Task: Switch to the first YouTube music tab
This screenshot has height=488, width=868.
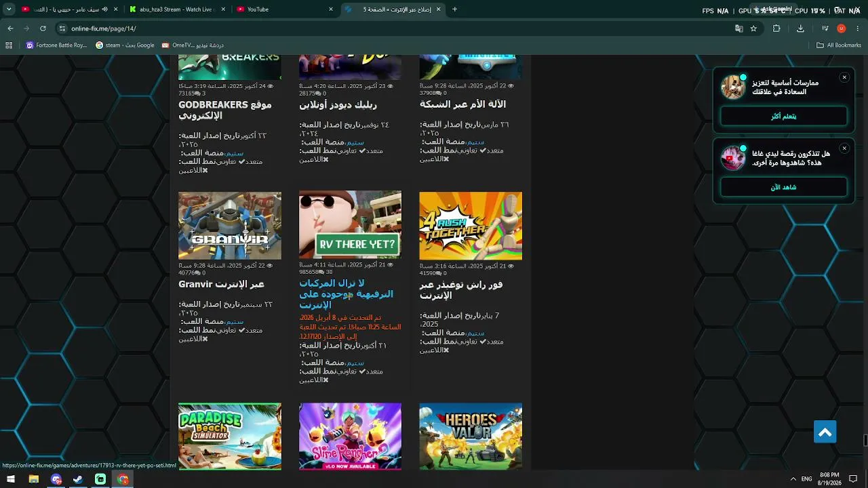Action: [69, 9]
